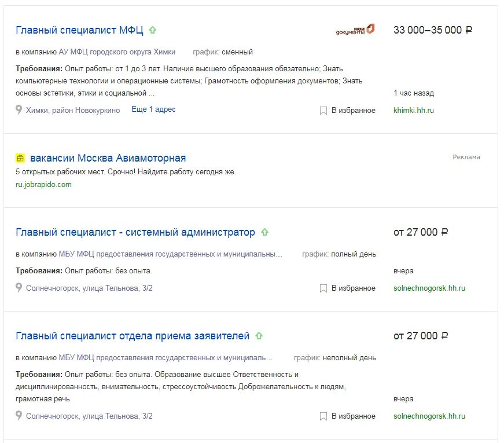Click green arrow next to системный администратор title
The height and width of the screenshot is (443, 504).
264,232
